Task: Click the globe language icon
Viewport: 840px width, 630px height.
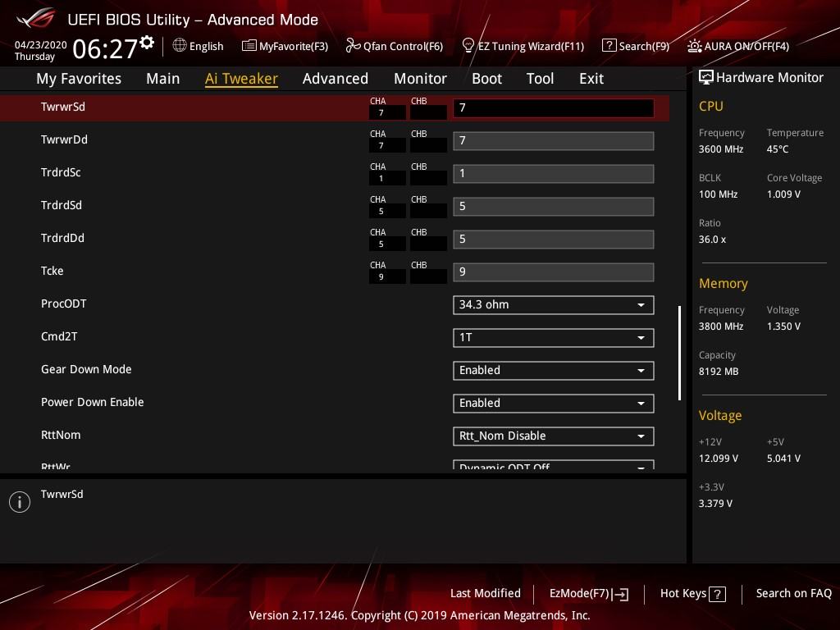Action: [x=180, y=46]
